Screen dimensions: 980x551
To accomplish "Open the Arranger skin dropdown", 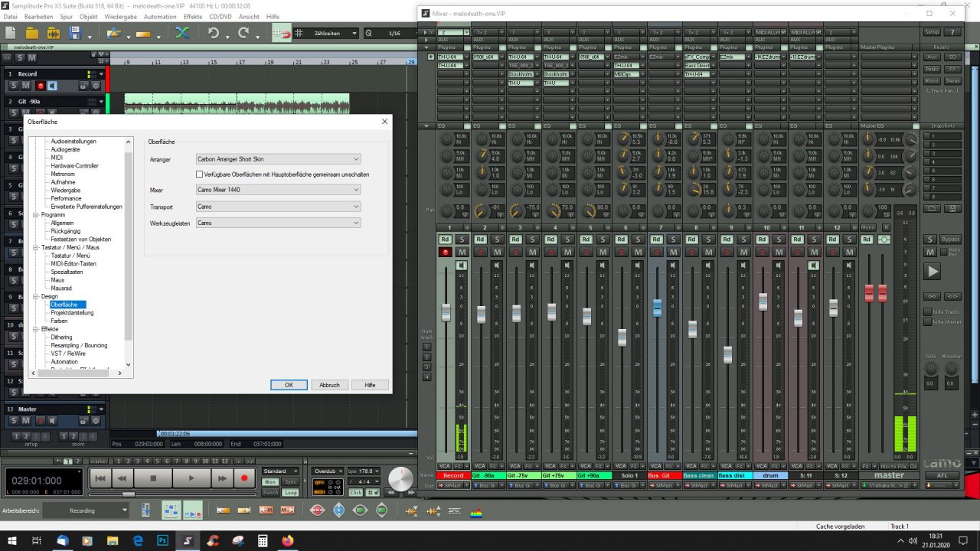I will click(x=278, y=159).
